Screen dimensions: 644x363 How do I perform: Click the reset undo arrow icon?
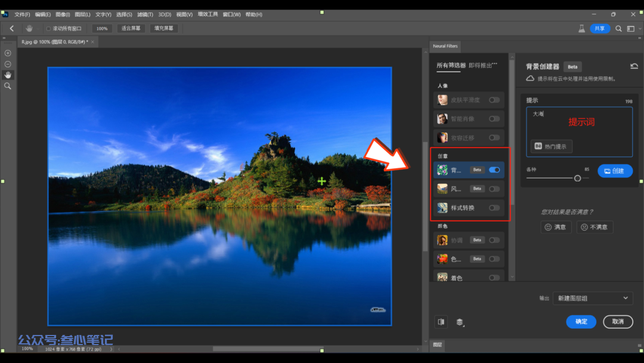pyautogui.click(x=634, y=66)
